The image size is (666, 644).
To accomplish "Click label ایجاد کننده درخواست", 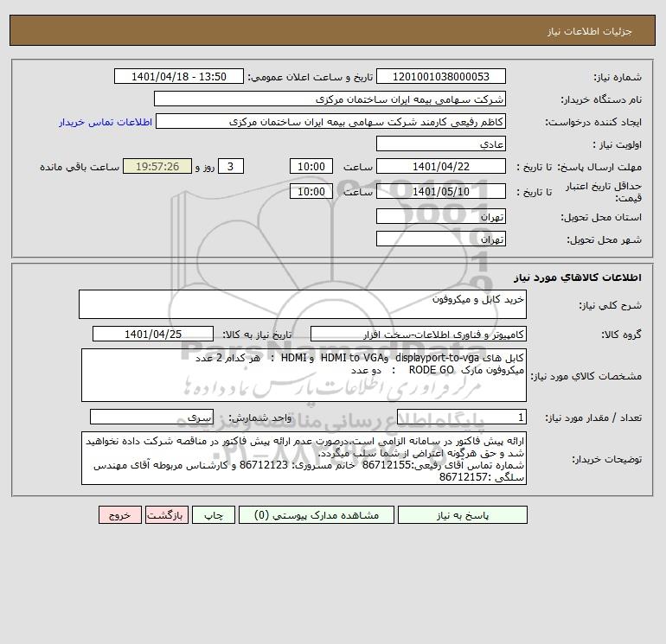I will (x=593, y=122).
